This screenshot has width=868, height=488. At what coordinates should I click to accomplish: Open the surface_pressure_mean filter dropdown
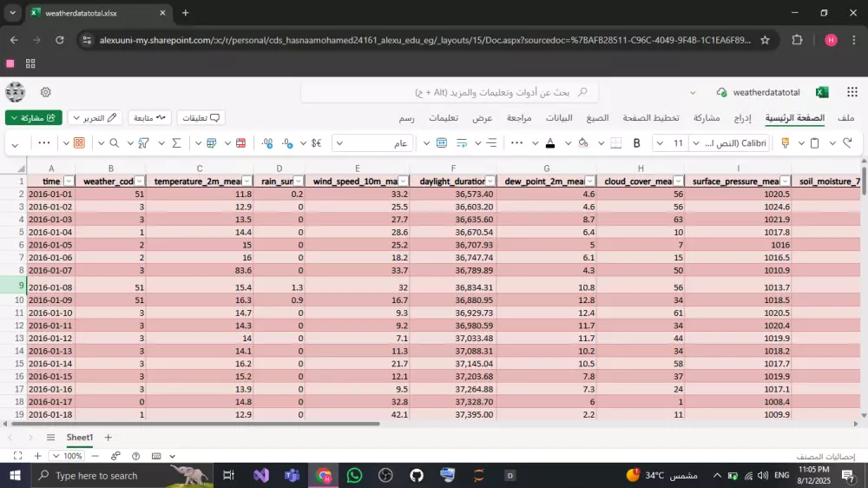coord(785,181)
